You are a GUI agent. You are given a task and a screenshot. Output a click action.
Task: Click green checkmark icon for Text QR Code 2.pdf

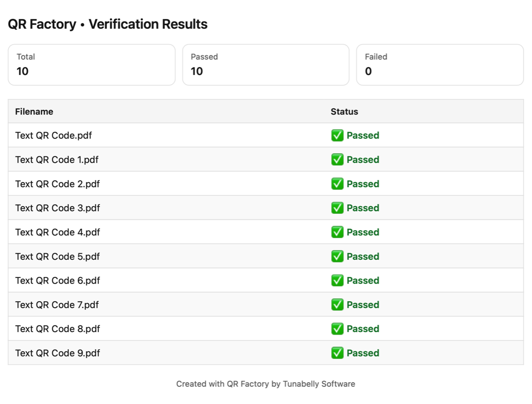coord(337,184)
